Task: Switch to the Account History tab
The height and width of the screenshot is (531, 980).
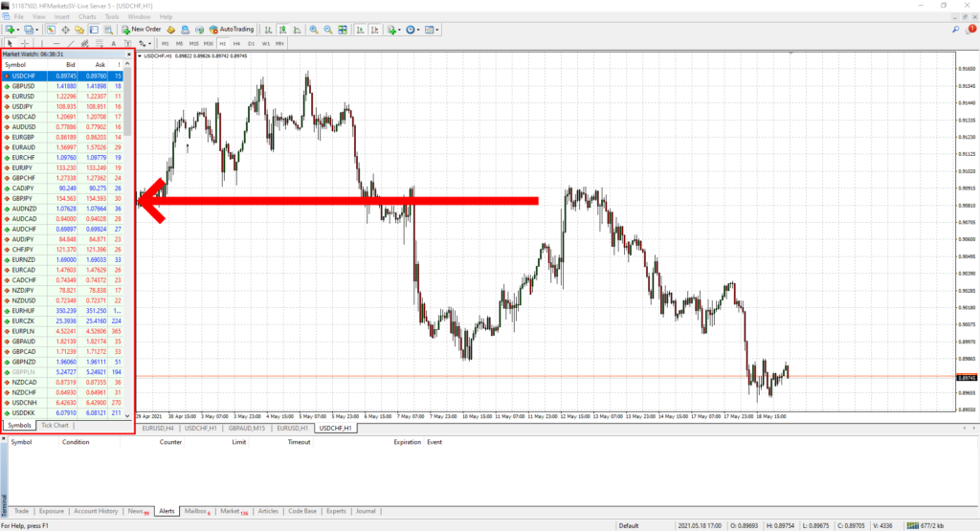Action: [x=96, y=511]
